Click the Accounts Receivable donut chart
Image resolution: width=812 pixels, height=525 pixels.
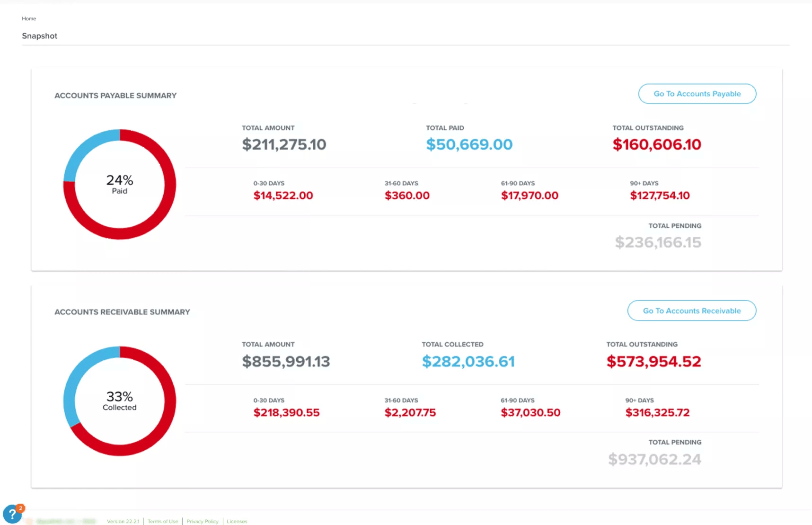click(x=119, y=401)
